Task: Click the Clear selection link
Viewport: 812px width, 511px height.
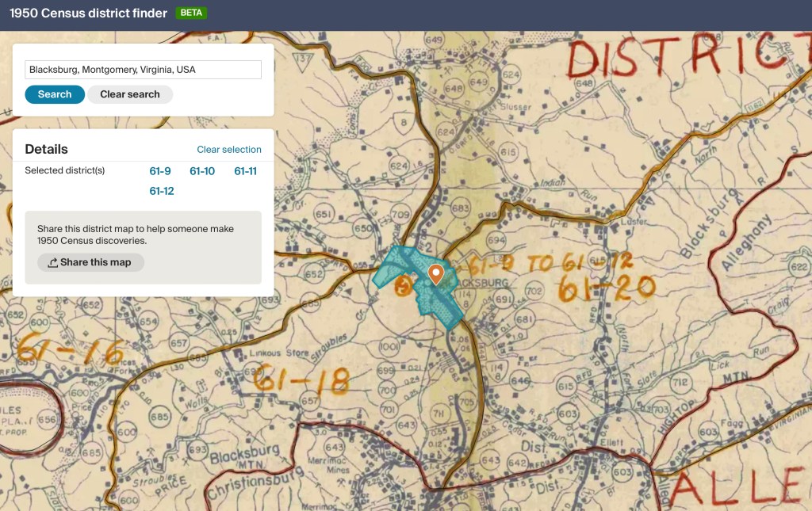Action: [x=228, y=150]
